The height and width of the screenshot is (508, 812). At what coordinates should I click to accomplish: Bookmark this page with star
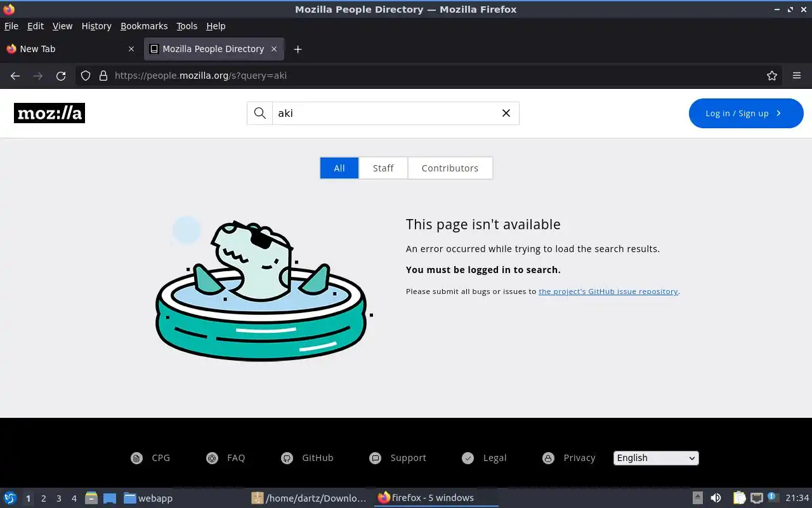click(x=772, y=76)
